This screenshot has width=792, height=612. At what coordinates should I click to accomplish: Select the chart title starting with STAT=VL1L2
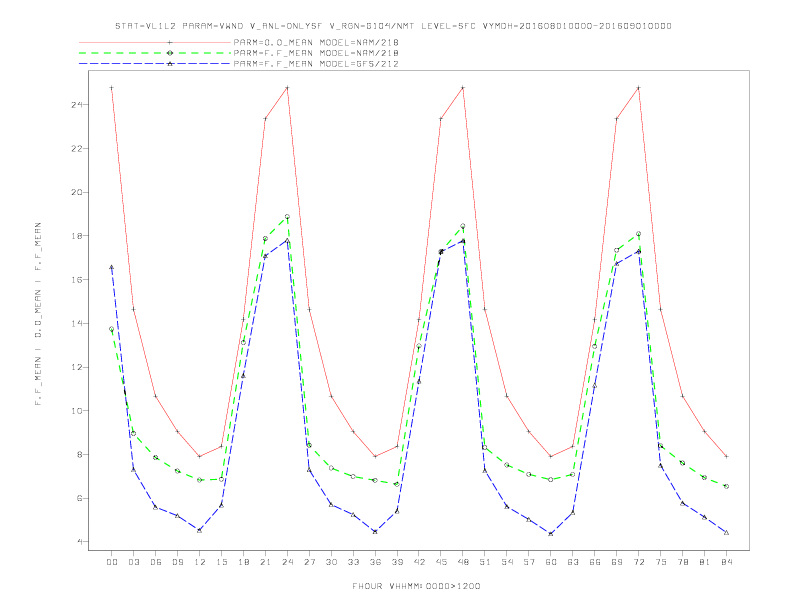pyautogui.click(x=393, y=26)
